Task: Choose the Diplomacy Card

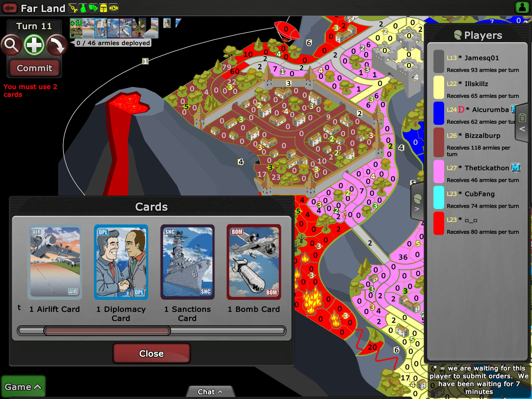Action: tap(121, 262)
